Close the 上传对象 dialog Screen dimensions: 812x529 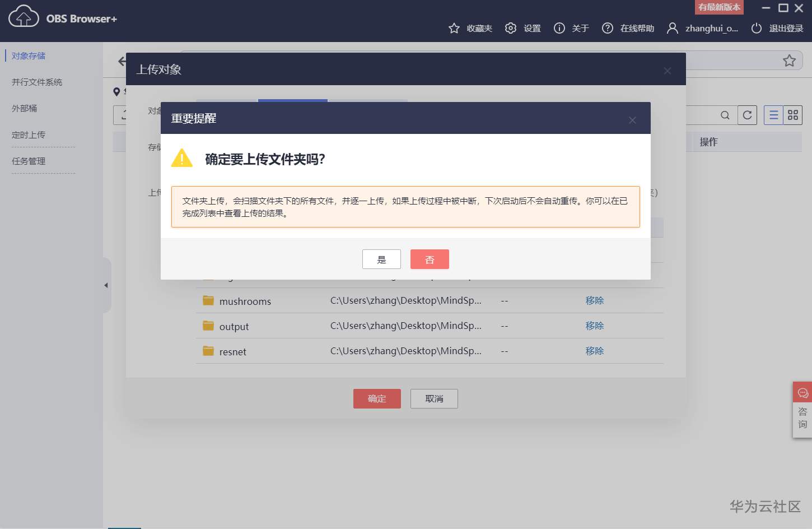[x=667, y=71]
